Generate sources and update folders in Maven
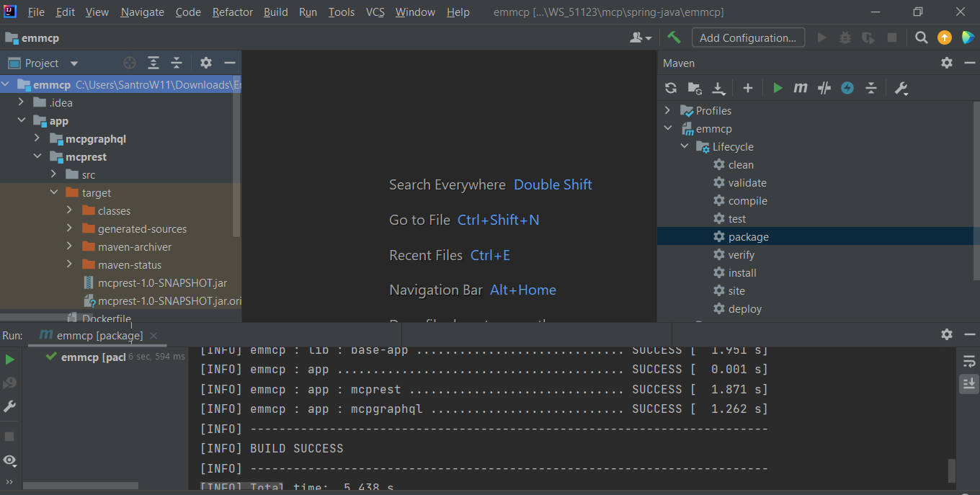 click(x=695, y=88)
